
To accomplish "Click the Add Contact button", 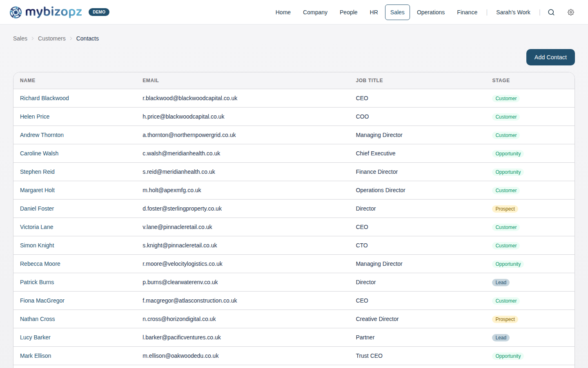I will coord(550,57).
